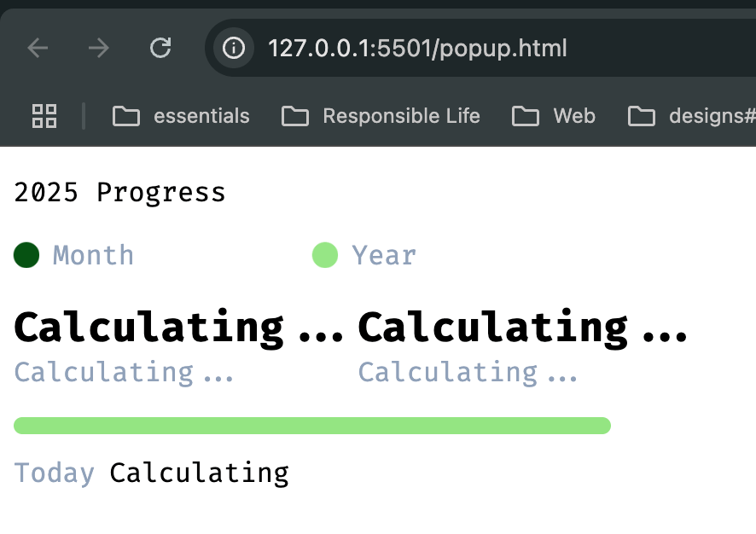Click the browser forward arrow
This screenshot has width=756, height=534.
click(99, 48)
